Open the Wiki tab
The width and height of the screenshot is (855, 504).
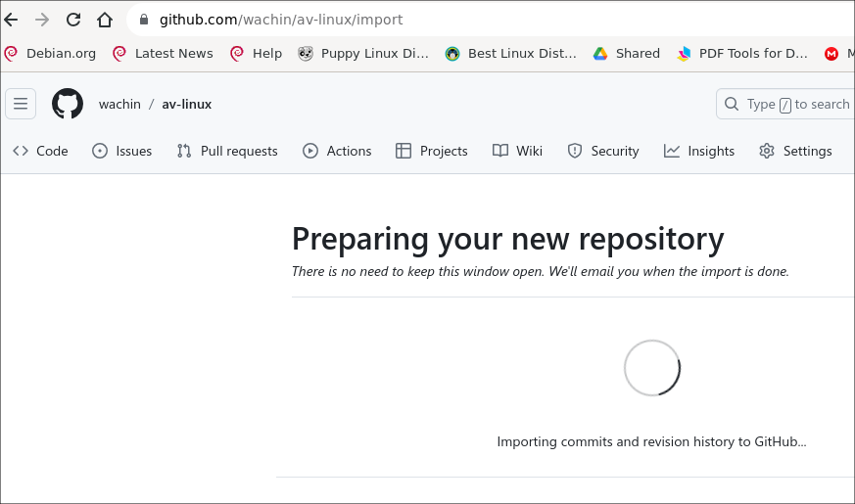(517, 151)
